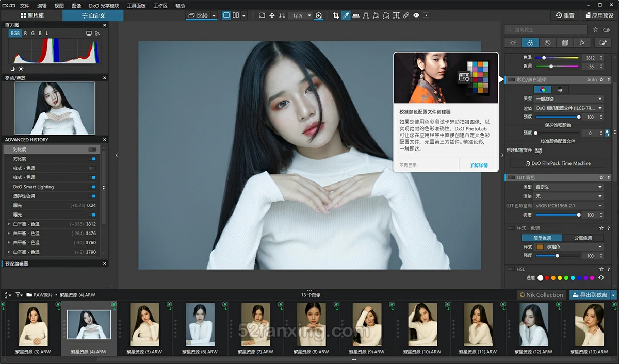Choose the repair bandage tool
Screen dimensions: 619x364
coord(406,15)
